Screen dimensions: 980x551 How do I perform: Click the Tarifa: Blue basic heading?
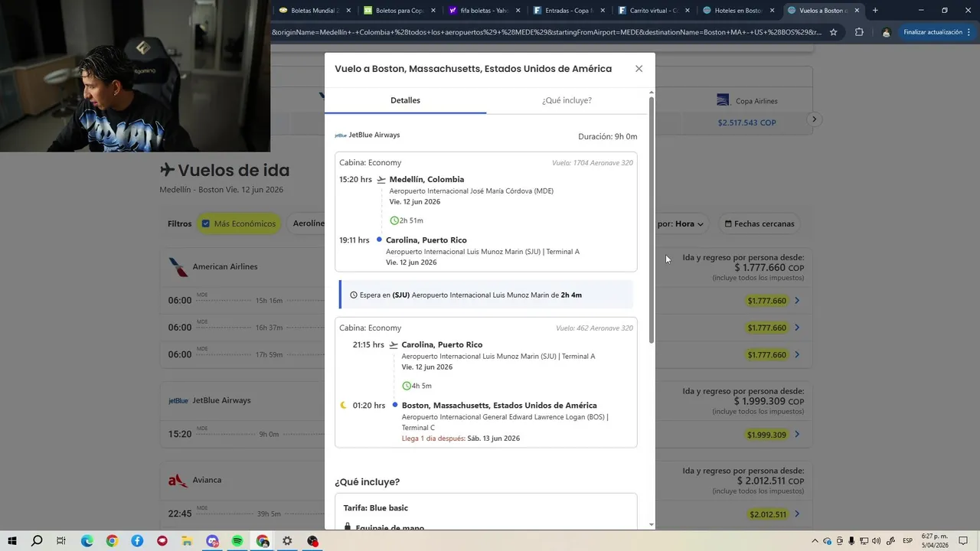pos(376,508)
